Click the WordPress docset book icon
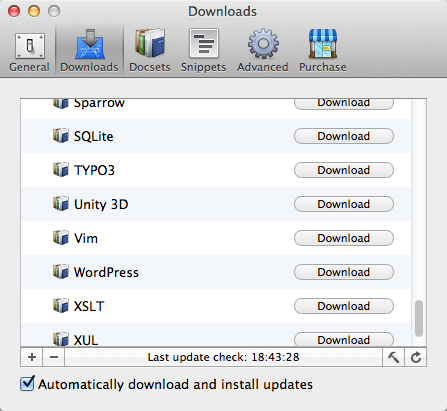Image resolution: width=447 pixels, height=411 pixels. pyautogui.click(x=61, y=272)
